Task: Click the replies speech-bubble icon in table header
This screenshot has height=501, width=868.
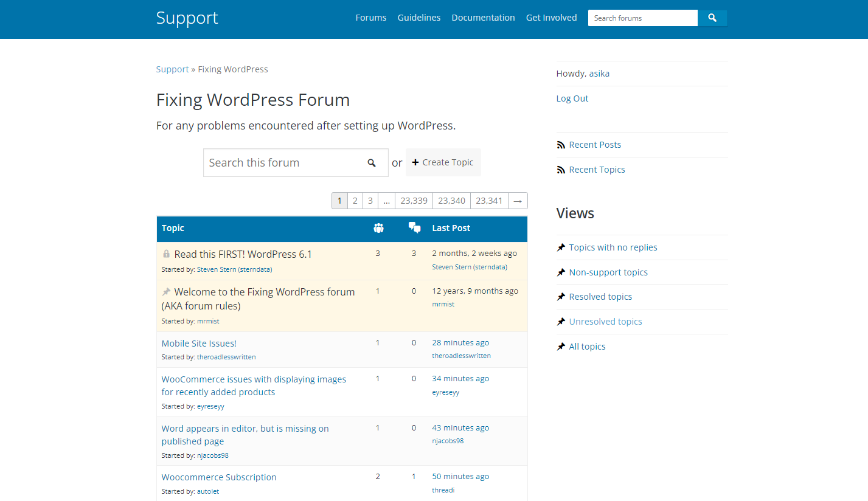Action: click(x=415, y=228)
